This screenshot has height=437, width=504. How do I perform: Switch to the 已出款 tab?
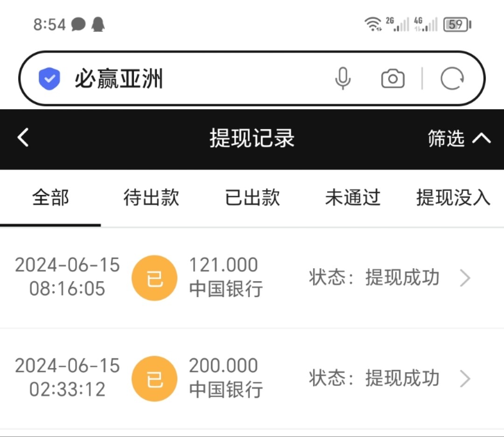coord(252,198)
